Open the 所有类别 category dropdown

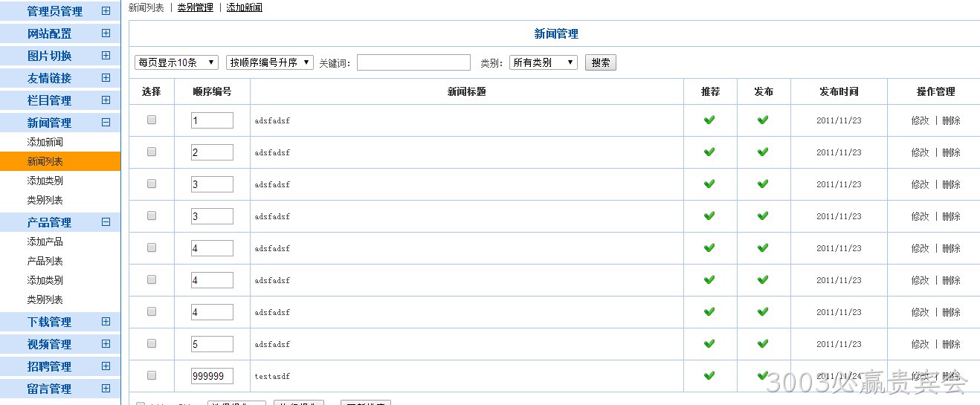pos(544,62)
